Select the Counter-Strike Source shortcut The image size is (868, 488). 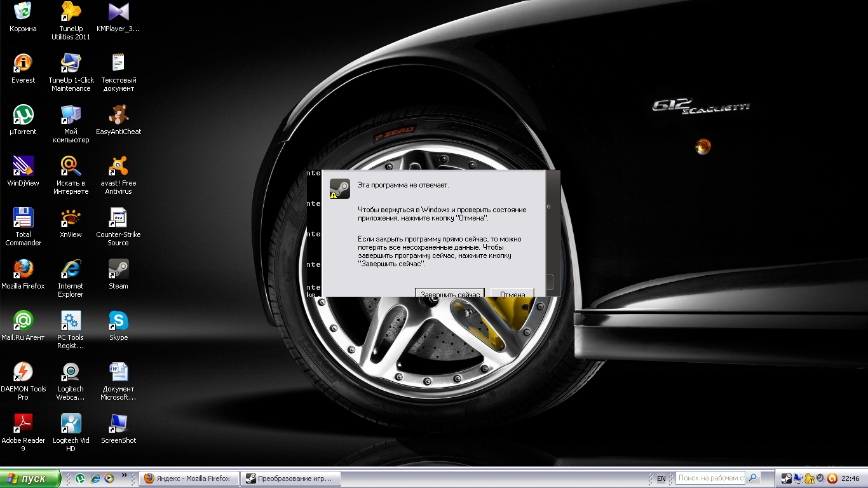[x=118, y=219]
